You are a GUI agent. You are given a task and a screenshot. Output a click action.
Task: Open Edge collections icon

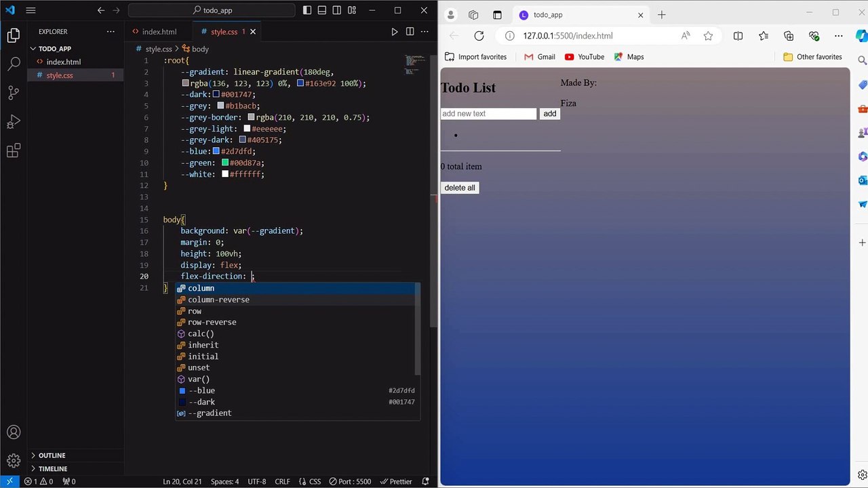click(789, 36)
